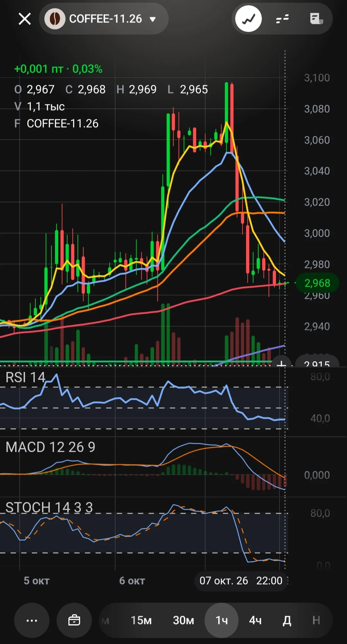Tap the RSI 40,0 scale label

pyautogui.click(x=320, y=418)
